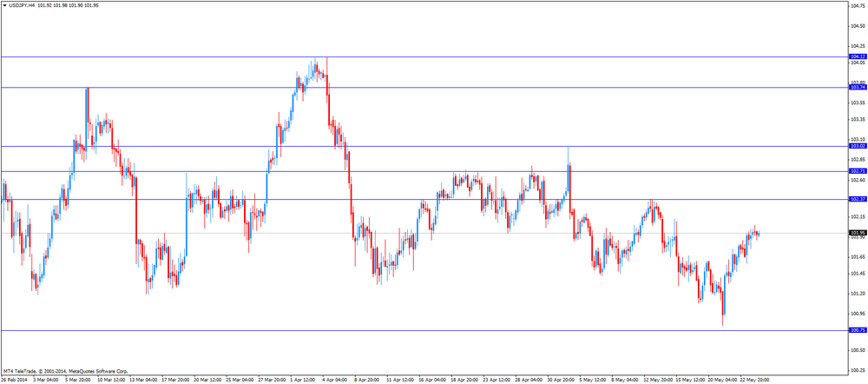Click the 28 Apr 04:00 time label

pos(529,381)
